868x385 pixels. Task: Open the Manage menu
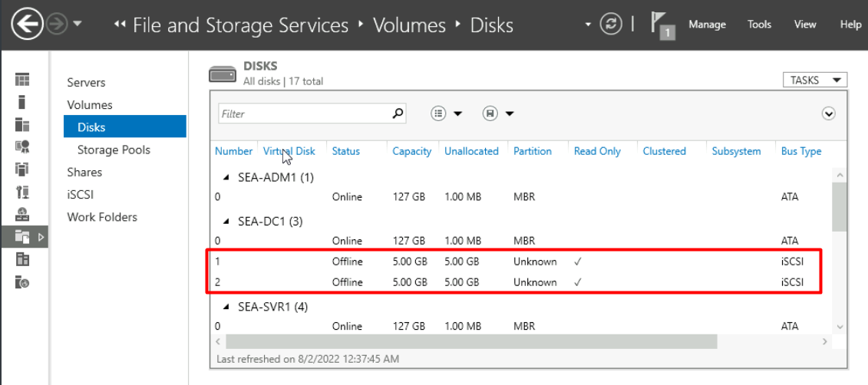click(x=707, y=25)
